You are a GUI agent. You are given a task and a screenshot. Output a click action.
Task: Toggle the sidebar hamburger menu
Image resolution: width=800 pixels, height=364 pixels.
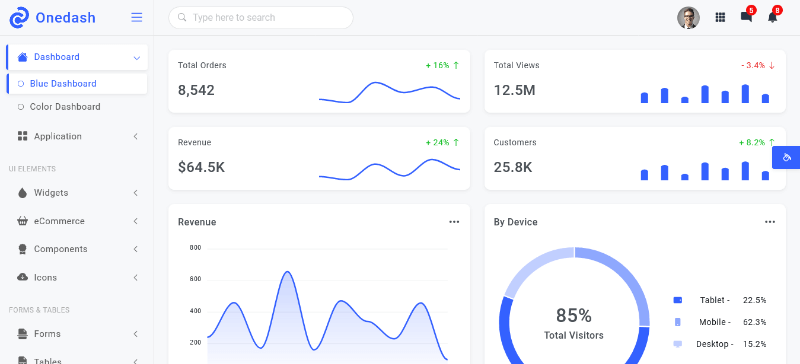pyautogui.click(x=137, y=17)
